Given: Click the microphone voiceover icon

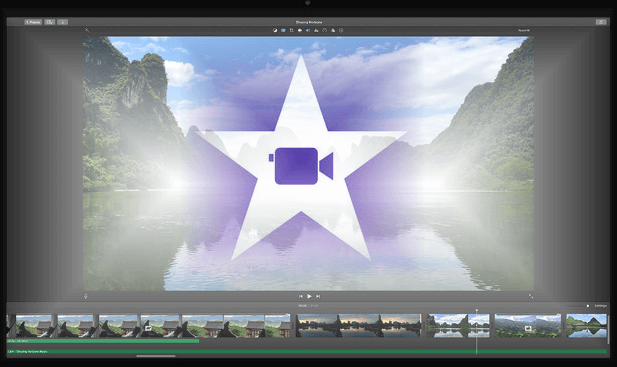Looking at the screenshot, I should click(86, 296).
